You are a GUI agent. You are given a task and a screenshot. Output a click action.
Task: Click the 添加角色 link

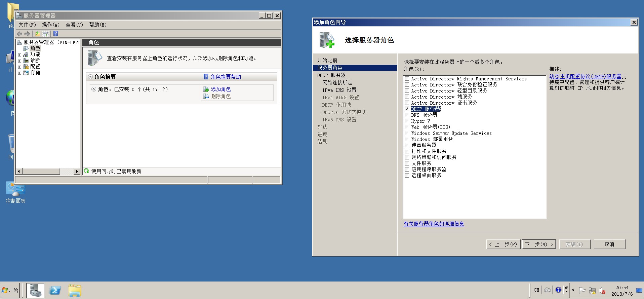click(221, 89)
